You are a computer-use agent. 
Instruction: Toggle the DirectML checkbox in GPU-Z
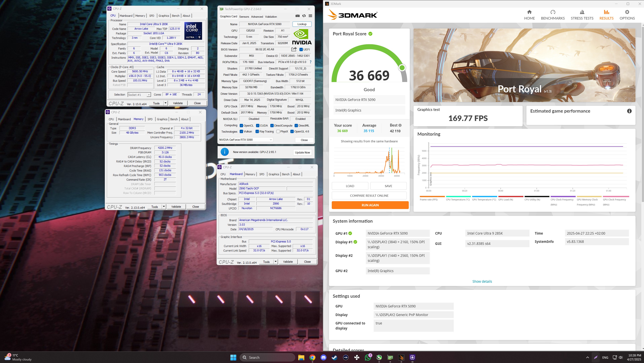296,126
